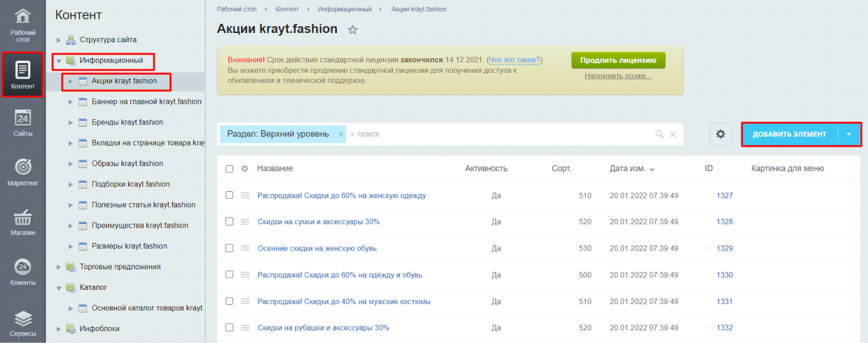Sort table by Активность column
This screenshot has height=343, width=868.
coord(486,169)
